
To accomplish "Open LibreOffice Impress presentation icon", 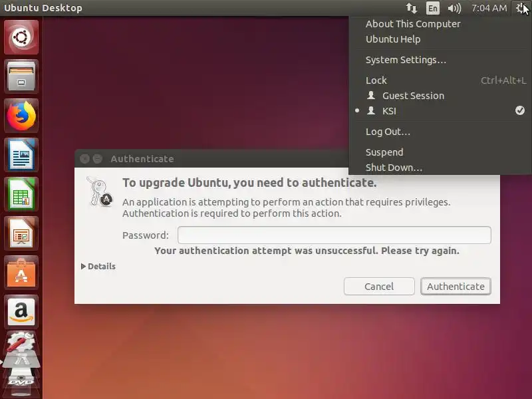I will pyautogui.click(x=21, y=233).
